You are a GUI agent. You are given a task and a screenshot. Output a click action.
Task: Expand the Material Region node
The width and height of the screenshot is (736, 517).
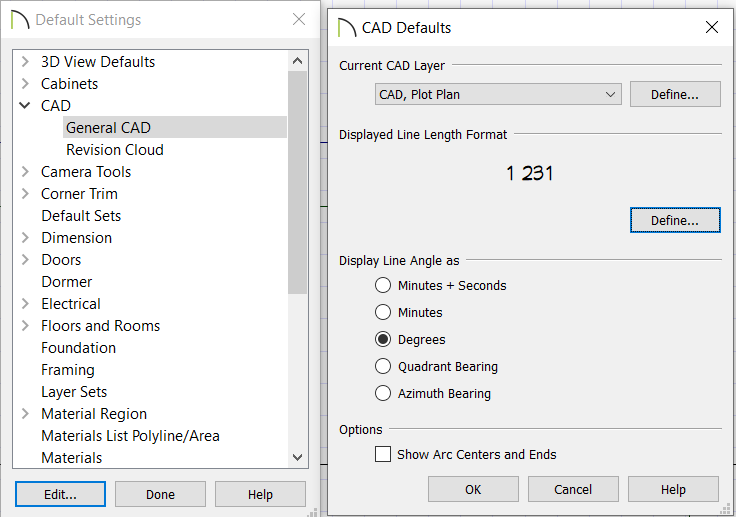(x=25, y=414)
